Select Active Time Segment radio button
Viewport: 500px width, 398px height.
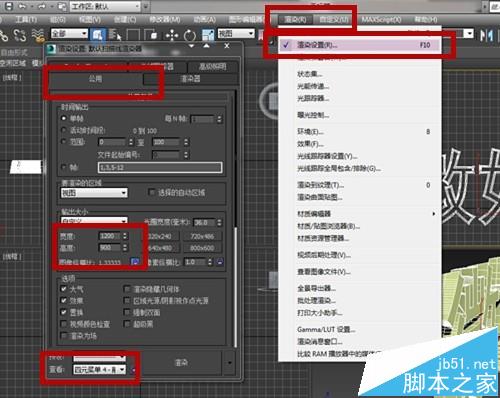pyautogui.click(x=63, y=130)
